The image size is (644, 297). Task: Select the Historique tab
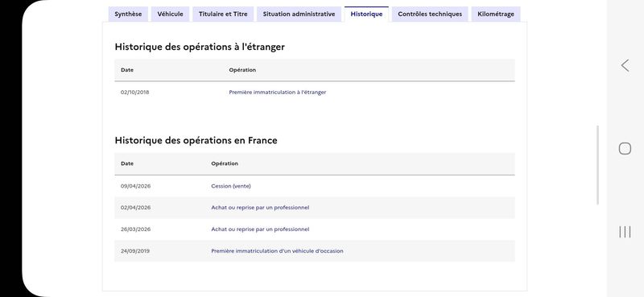tap(366, 14)
